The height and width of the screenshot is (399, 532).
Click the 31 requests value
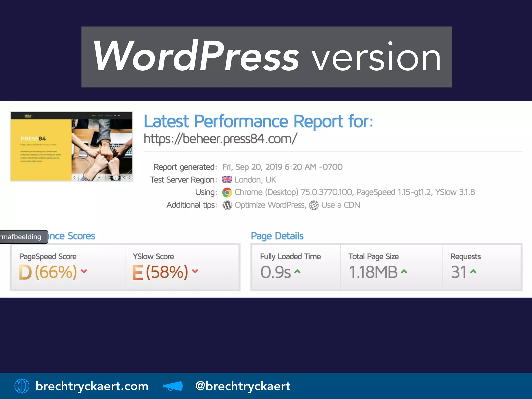point(459,272)
